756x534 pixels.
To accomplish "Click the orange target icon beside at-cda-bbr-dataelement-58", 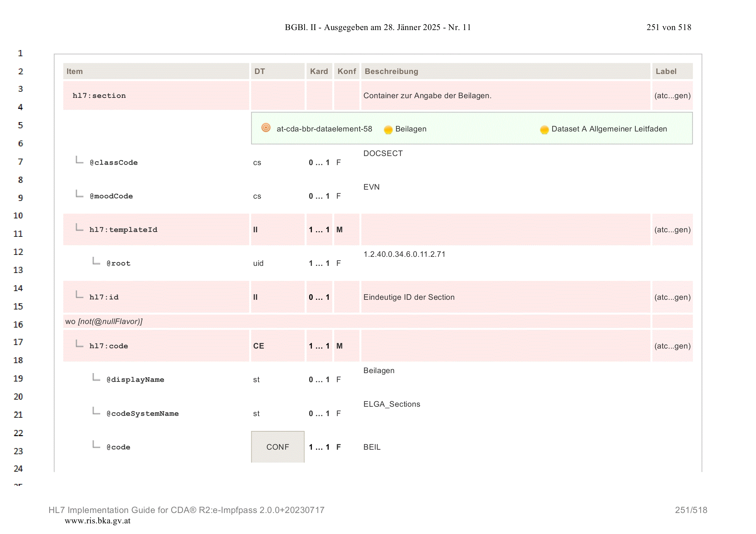I will [266, 128].
